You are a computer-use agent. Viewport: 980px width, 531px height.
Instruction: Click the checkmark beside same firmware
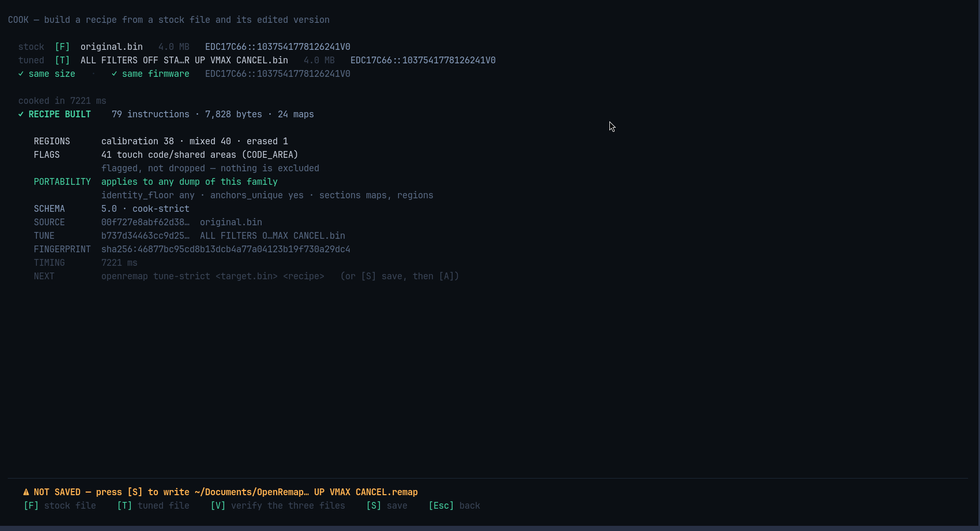[114, 74]
